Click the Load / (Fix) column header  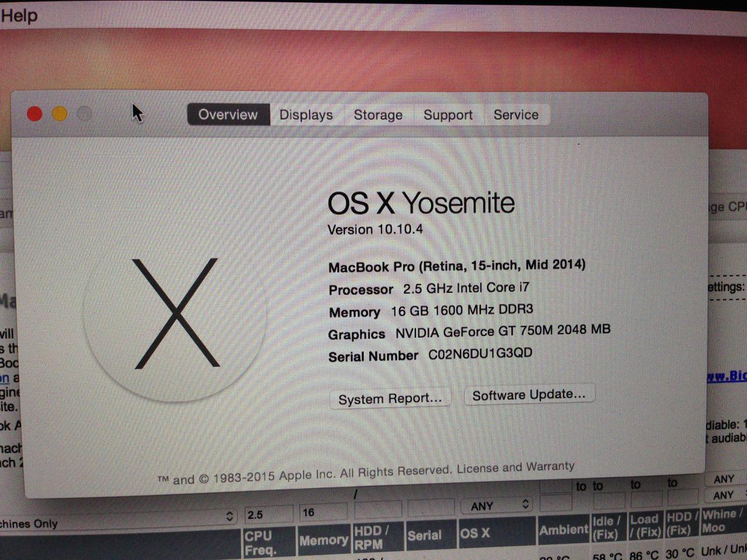[x=645, y=526]
